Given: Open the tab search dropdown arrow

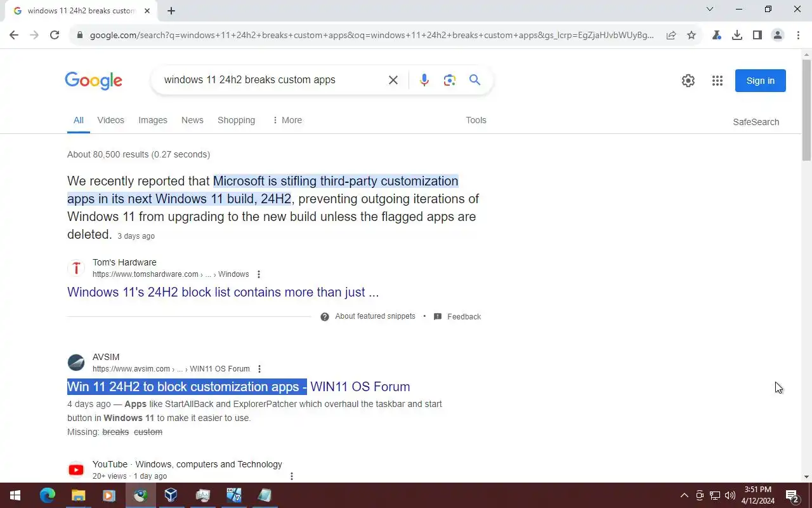Looking at the screenshot, I should click(710, 10).
